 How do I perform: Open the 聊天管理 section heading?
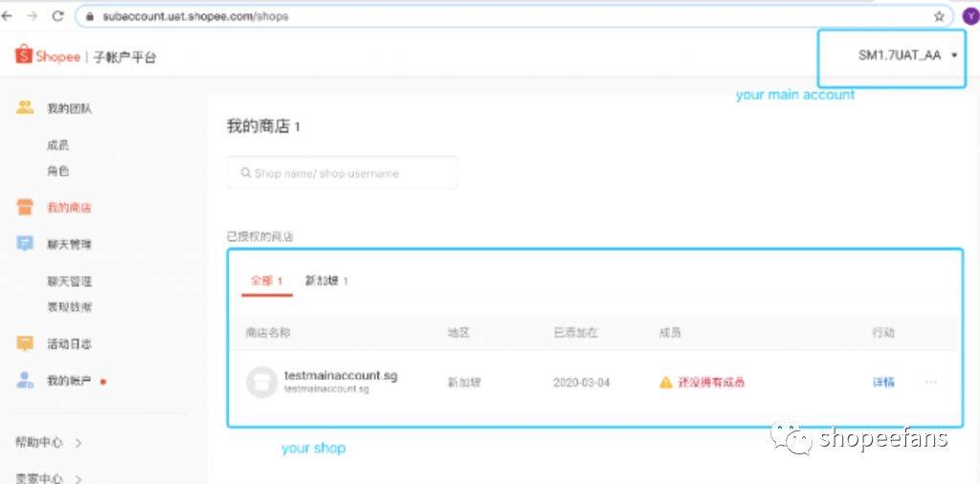69,244
